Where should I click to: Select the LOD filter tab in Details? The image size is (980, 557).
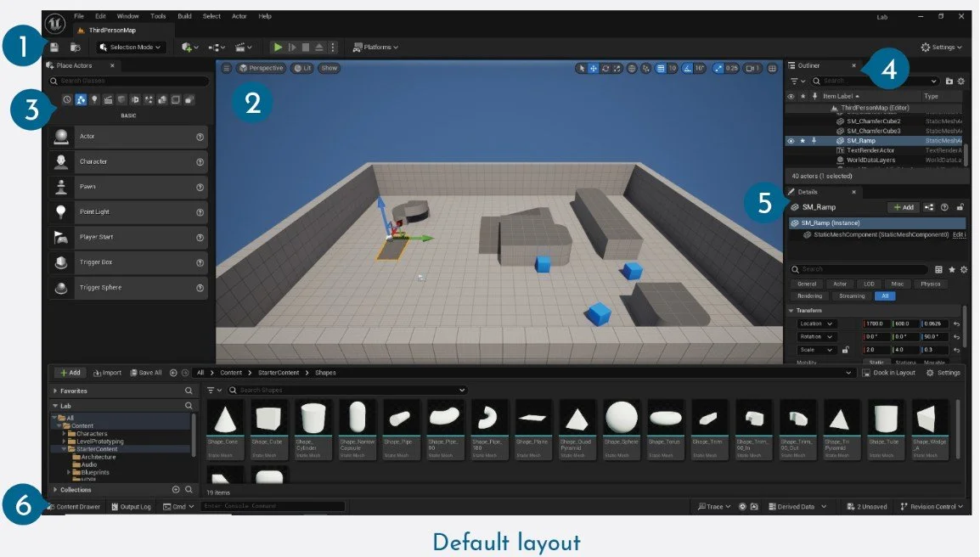[x=869, y=284]
